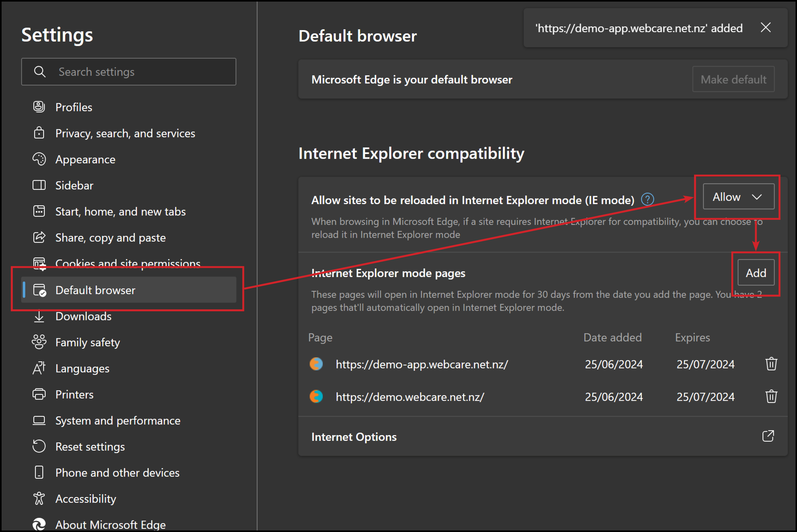This screenshot has height=532, width=797.
Task: Click the Search settings field
Action: click(129, 72)
